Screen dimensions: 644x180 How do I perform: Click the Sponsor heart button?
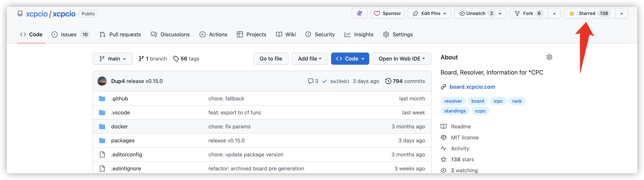(387, 13)
